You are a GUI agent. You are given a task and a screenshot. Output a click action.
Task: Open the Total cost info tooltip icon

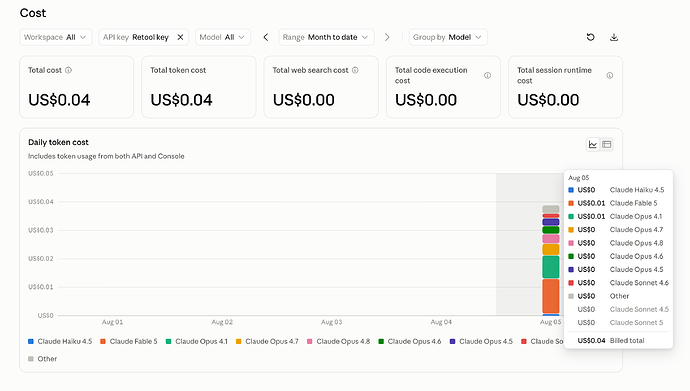point(68,70)
